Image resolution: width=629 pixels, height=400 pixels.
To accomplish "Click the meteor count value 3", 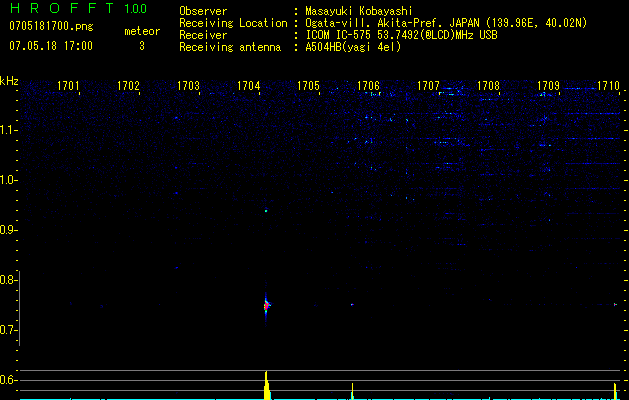I will click(142, 46).
